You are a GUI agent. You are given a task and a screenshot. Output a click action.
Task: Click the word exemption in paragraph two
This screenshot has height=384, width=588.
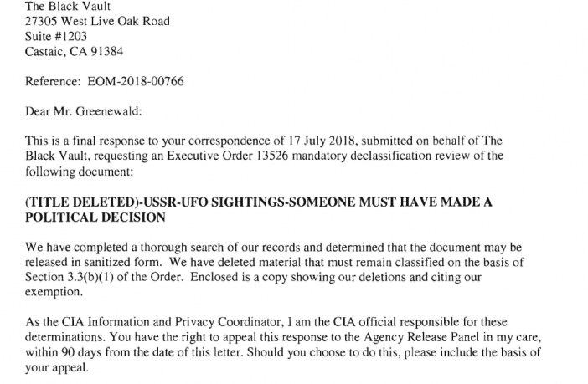coord(54,292)
